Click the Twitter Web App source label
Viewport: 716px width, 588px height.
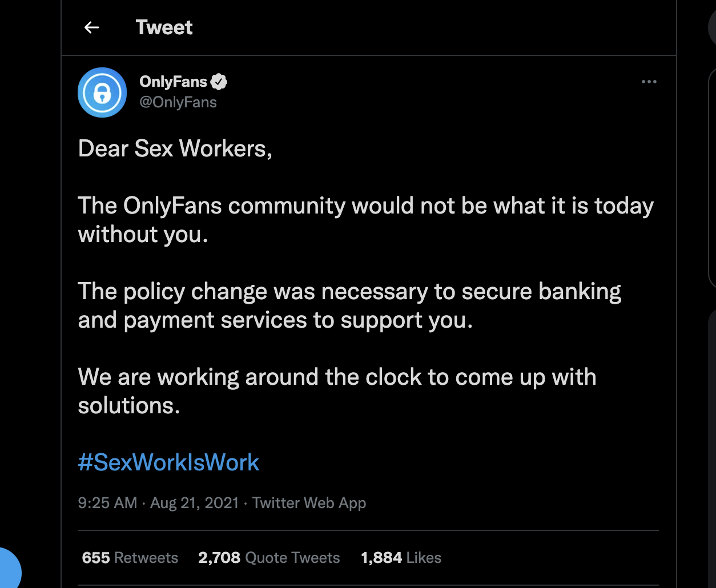pos(309,503)
